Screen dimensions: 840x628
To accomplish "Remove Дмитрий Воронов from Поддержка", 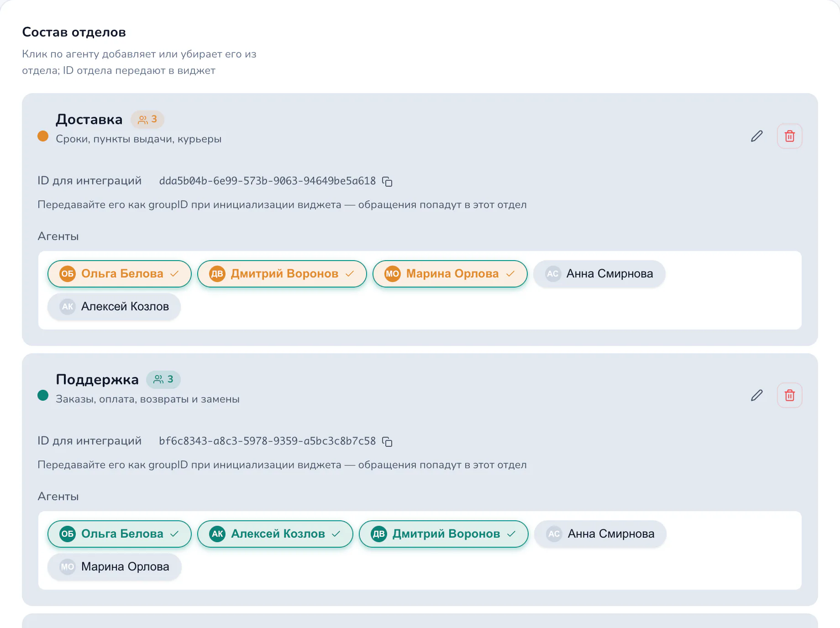I will [443, 534].
